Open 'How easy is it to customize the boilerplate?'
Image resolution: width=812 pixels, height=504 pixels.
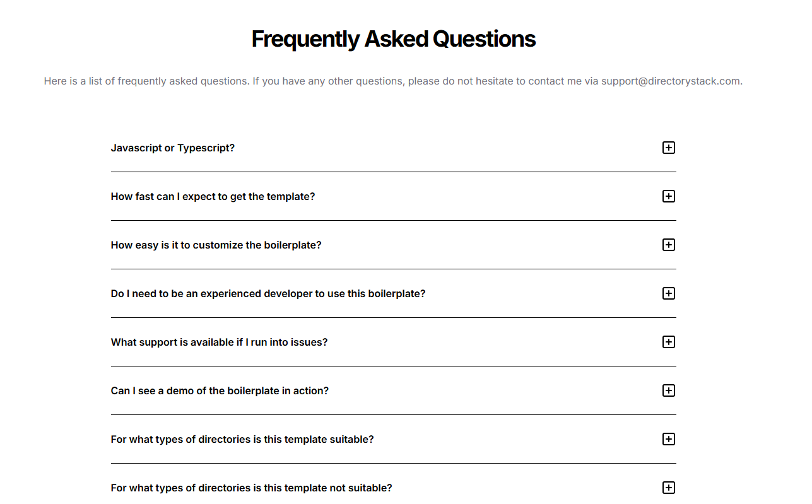coord(216,245)
